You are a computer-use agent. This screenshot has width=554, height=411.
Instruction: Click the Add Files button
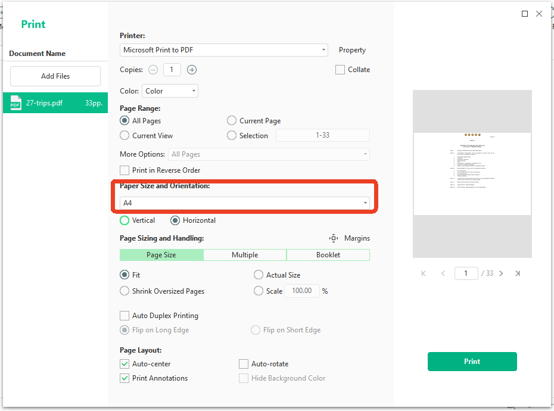coord(55,76)
